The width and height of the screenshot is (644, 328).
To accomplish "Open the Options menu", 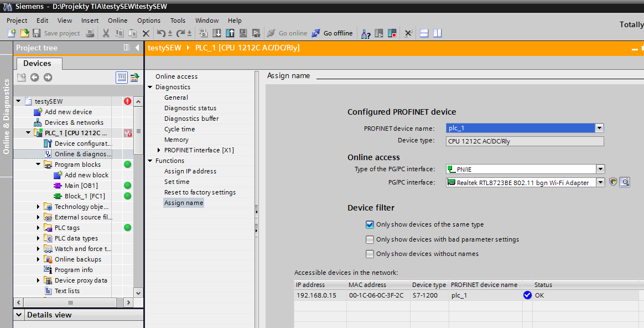I will pos(149,20).
